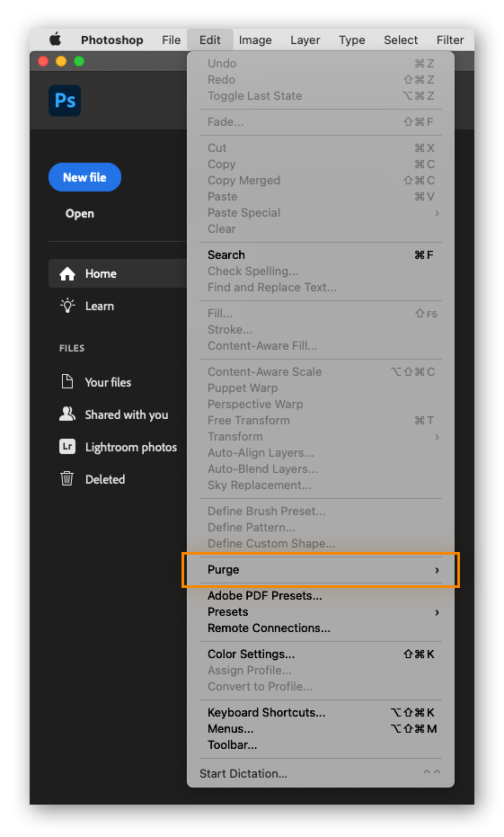The width and height of the screenshot is (504, 837).
Task: Open the Filter menu
Action: click(450, 40)
